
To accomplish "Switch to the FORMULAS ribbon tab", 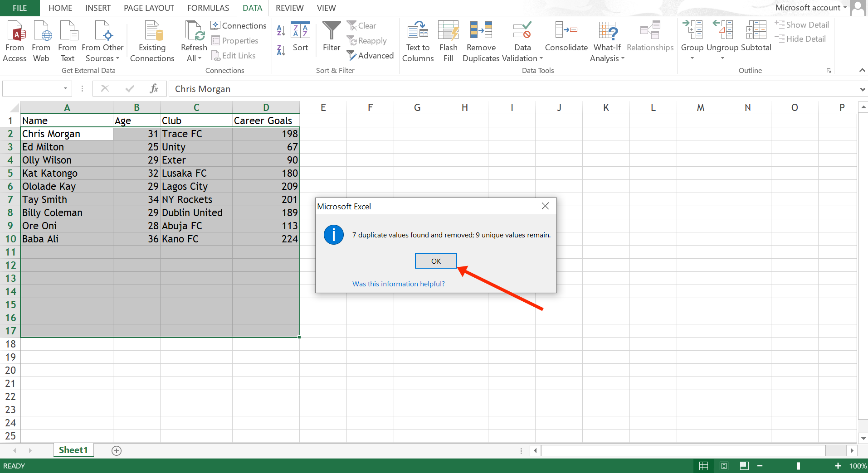I will 208,8.
